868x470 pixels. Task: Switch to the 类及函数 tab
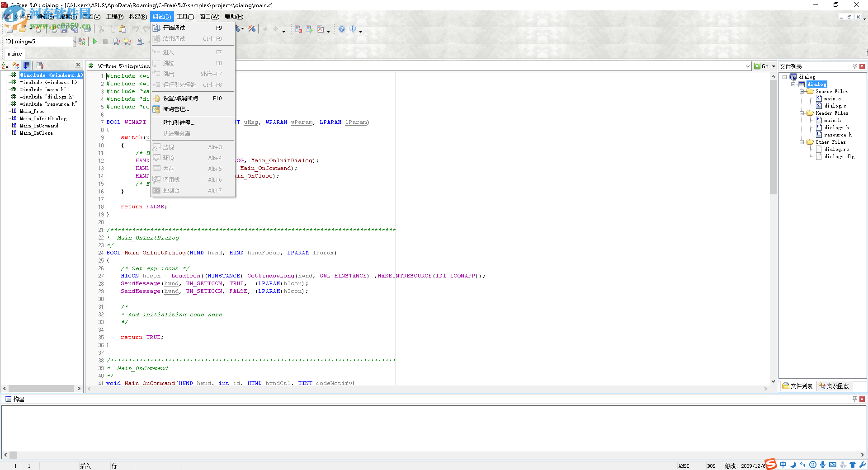pyautogui.click(x=834, y=386)
